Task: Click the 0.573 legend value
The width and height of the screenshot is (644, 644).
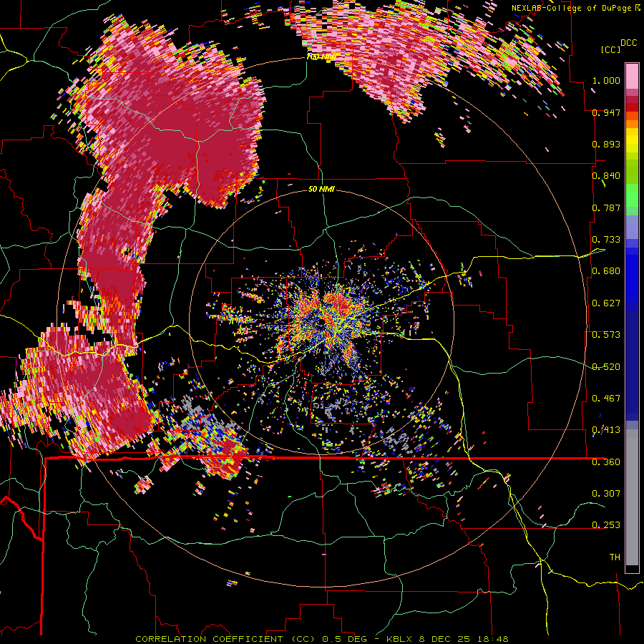Action: [606, 335]
